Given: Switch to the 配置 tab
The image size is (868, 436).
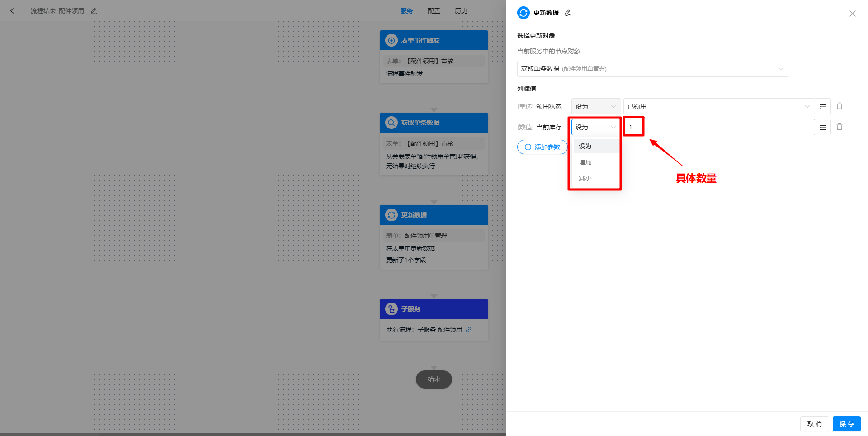Looking at the screenshot, I should point(434,11).
